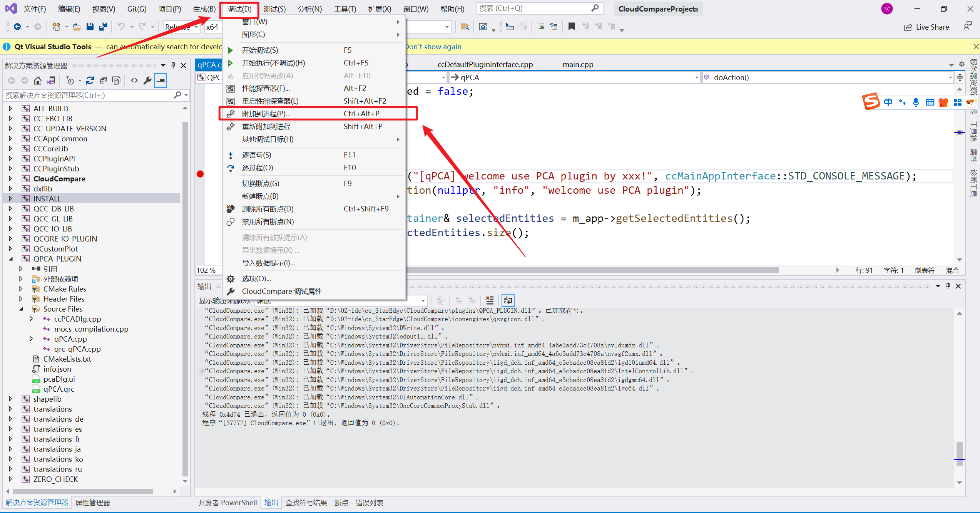This screenshot has height=513, width=980.
Task: Click the SC account avatar in title bar
Action: [887, 9]
